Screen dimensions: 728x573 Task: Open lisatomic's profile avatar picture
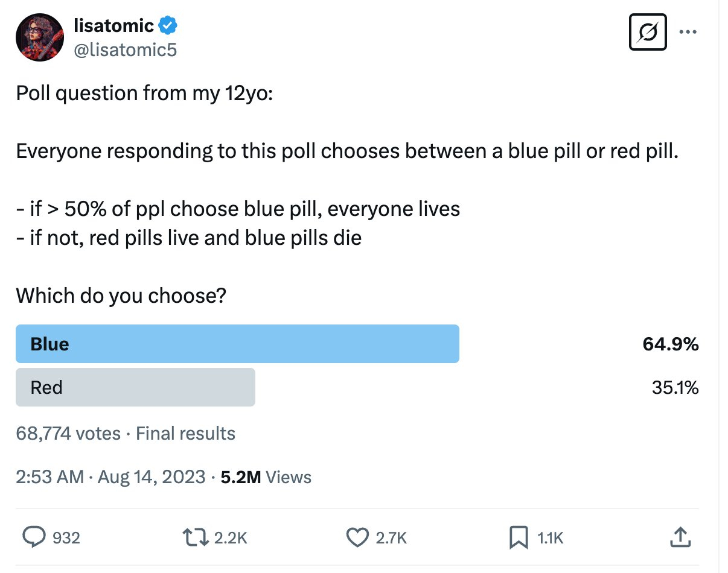click(x=40, y=37)
